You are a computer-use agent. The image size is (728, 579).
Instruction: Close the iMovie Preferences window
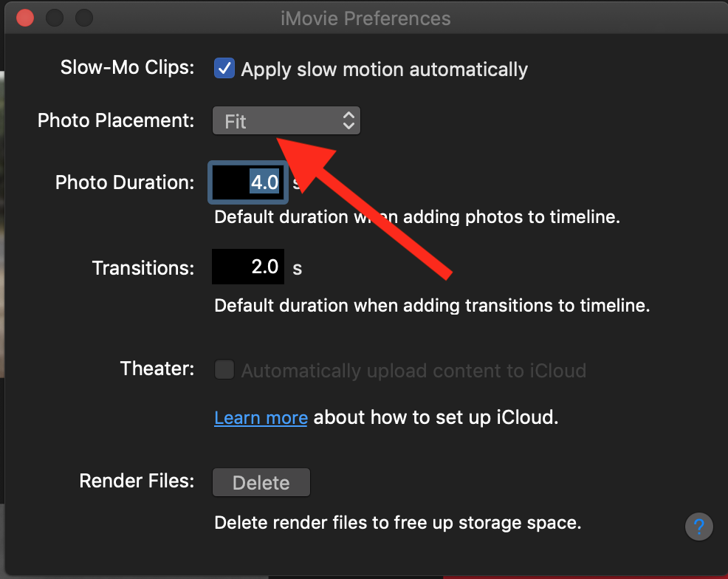[x=25, y=18]
